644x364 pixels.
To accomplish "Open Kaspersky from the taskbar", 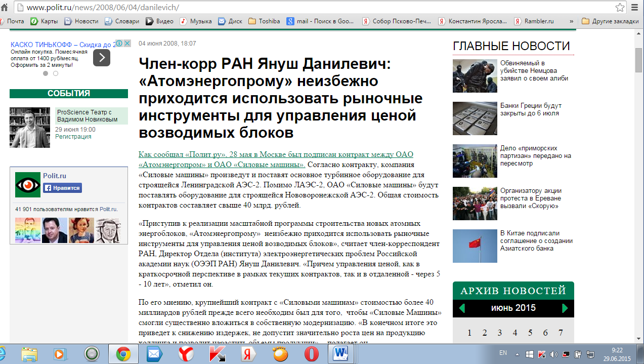I will [217, 354].
